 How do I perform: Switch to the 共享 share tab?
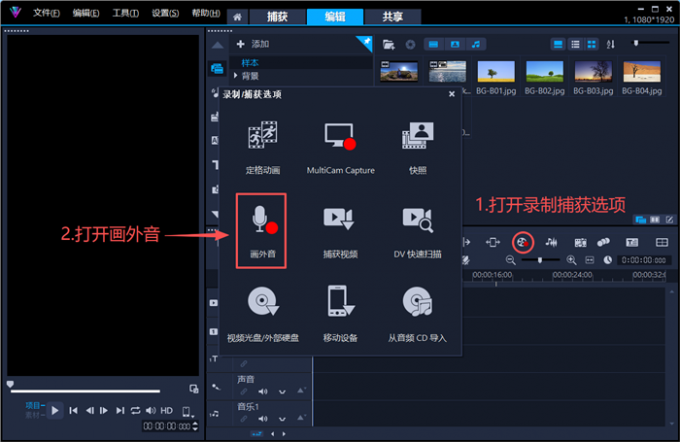tap(392, 16)
